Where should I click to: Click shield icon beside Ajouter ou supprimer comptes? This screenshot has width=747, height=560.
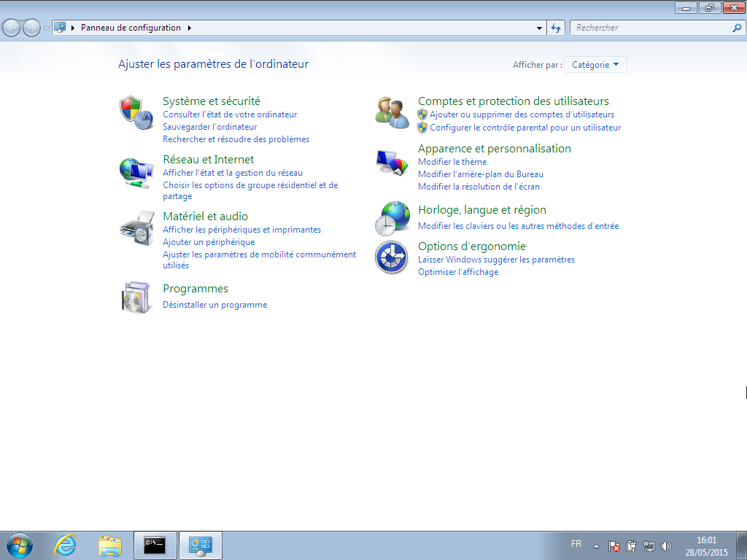[x=422, y=114]
